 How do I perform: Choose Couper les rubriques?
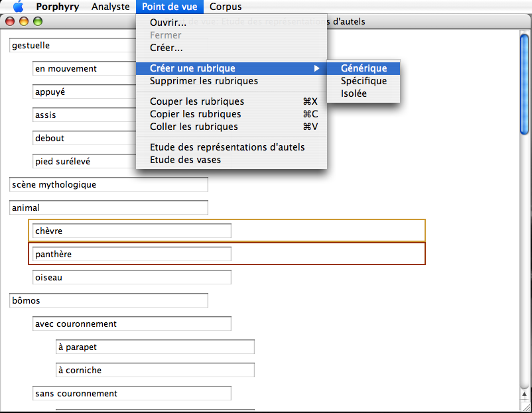tap(197, 101)
